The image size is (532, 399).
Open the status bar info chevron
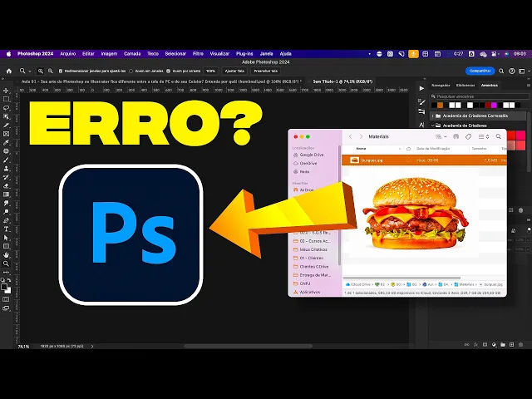coord(92,347)
